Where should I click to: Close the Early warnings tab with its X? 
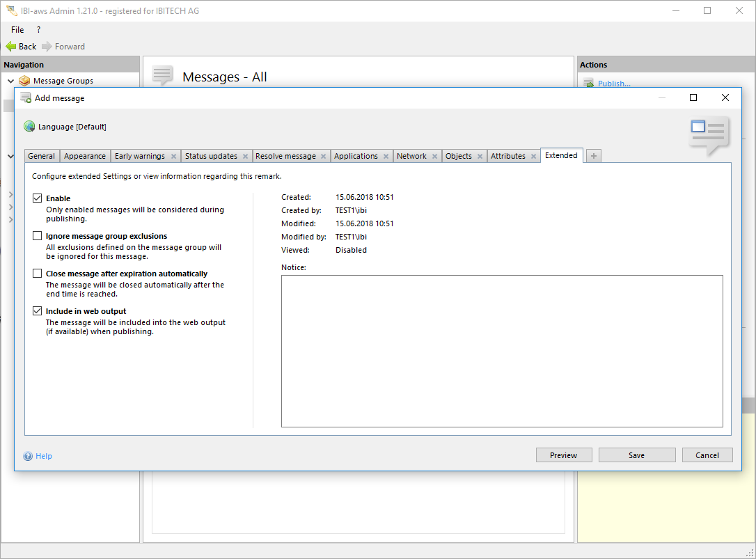coord(173,157)
